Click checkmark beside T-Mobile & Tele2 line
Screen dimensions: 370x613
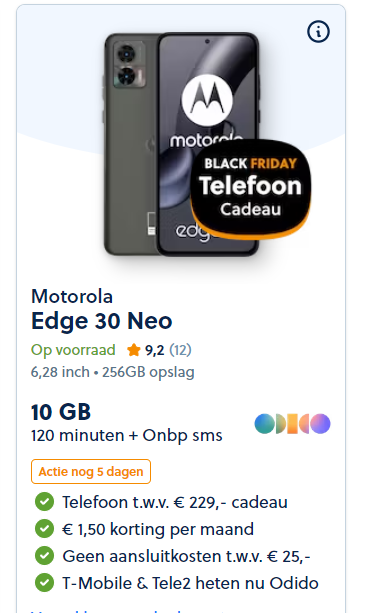click(45, 583)
